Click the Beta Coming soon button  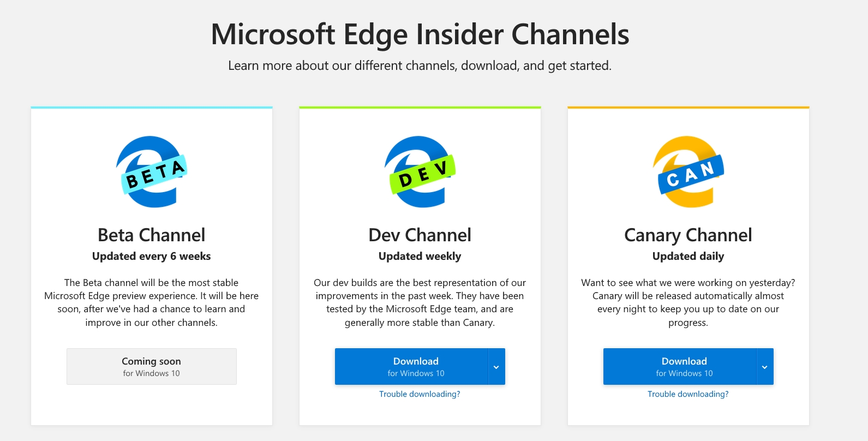152,367
